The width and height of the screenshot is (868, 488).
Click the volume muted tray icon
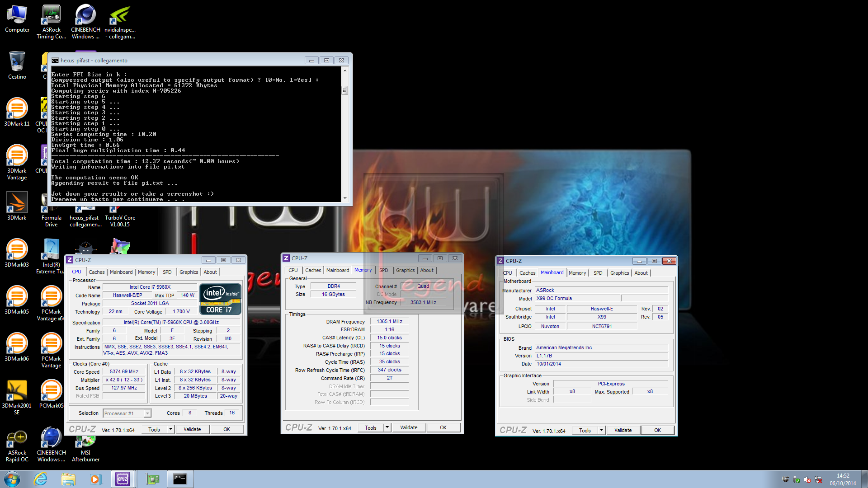807,480
